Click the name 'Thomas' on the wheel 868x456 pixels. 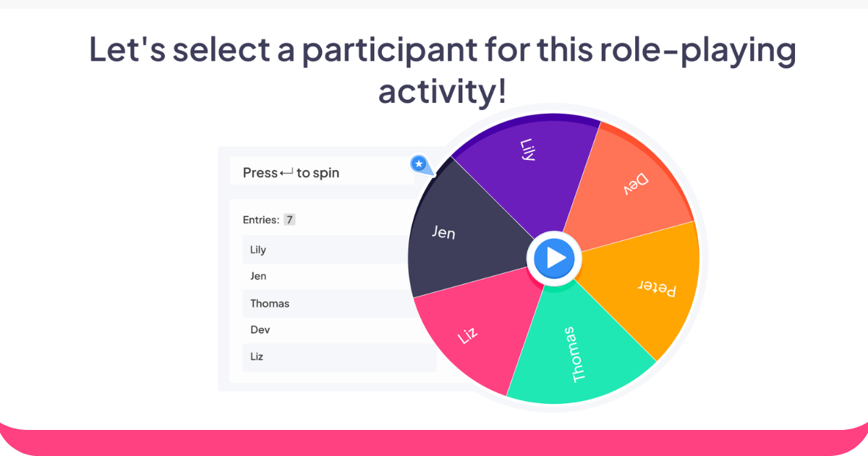(x=578, y=355)
